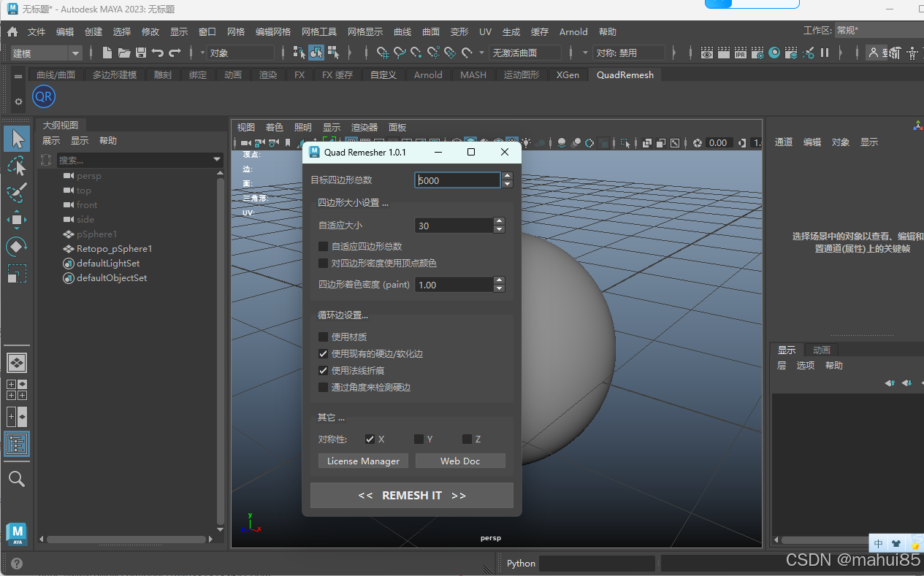Open the 网格工具 menu
Screen dimensions: 924x576
[319, 31]
